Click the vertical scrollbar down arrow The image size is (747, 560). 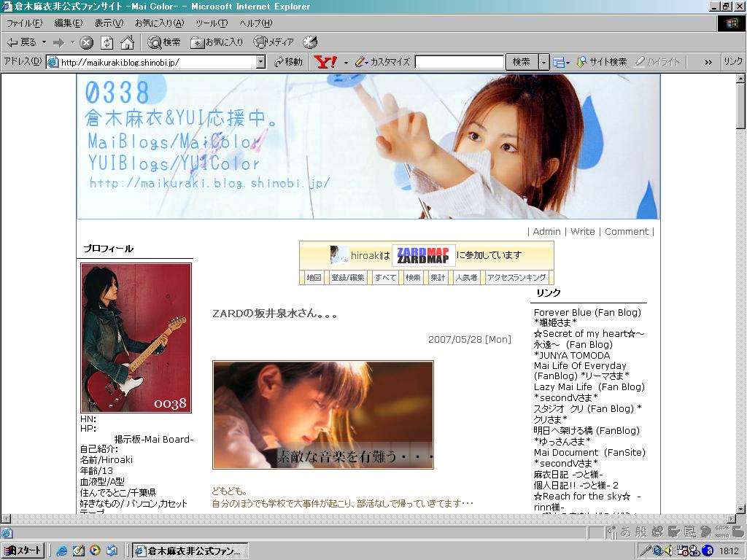pos(741,509)
